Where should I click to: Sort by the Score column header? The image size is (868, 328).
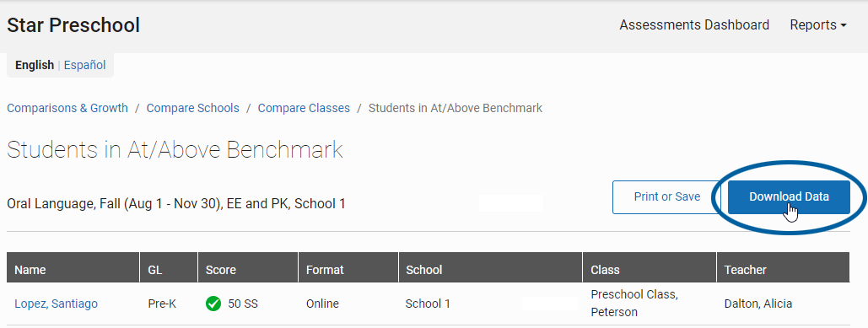(248, 270)
